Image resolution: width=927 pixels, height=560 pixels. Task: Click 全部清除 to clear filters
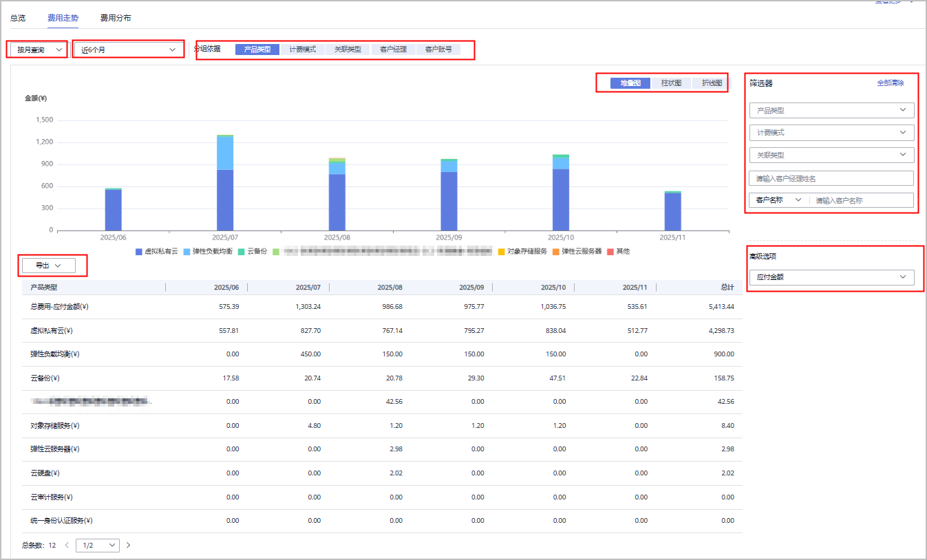pos(891,83)
